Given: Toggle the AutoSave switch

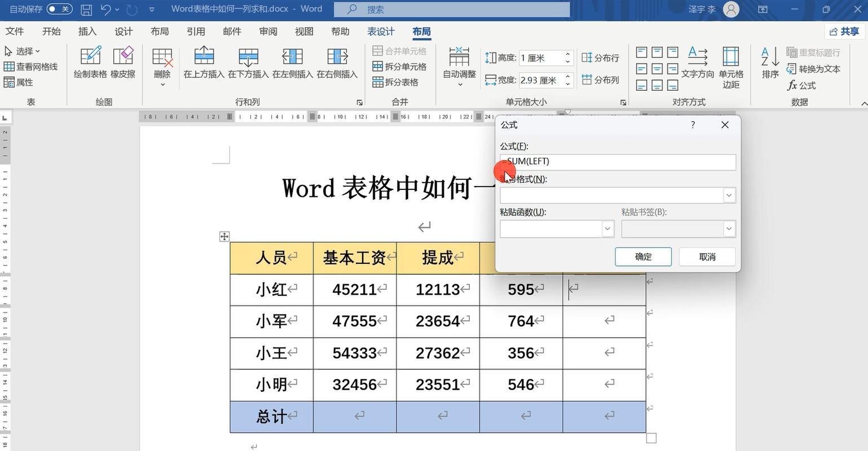Looking at the screenshot, I should coord(59,9).
